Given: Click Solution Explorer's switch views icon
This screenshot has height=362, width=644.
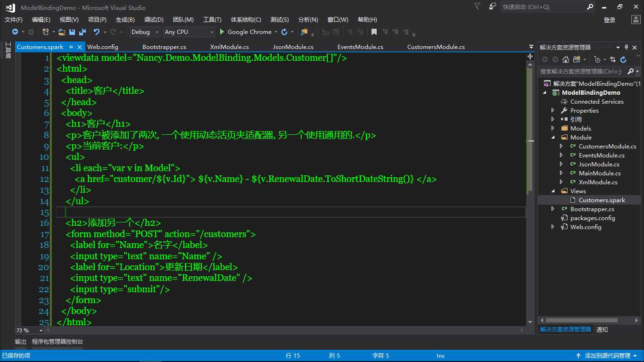Looking at the screenshot, I should point(576,59).
